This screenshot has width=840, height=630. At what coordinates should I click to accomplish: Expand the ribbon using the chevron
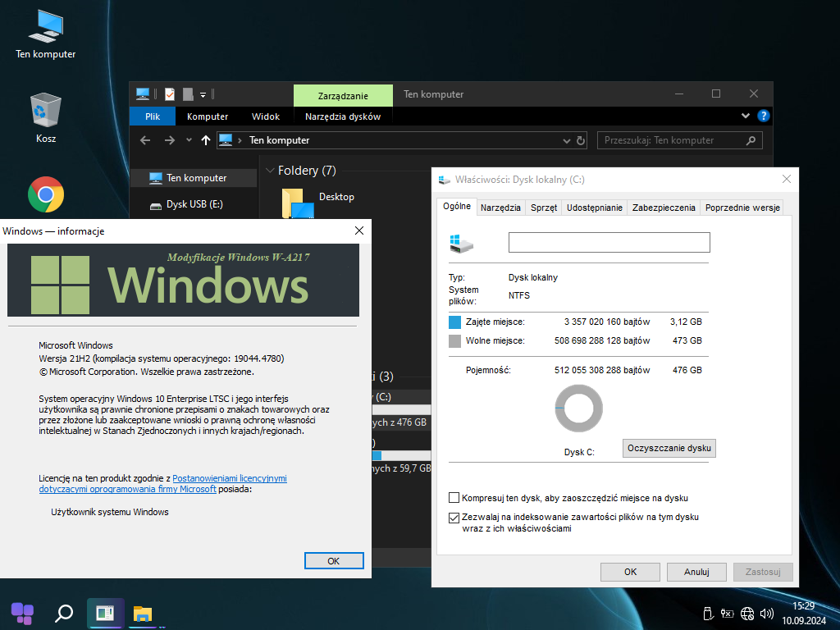pos(746,116)
